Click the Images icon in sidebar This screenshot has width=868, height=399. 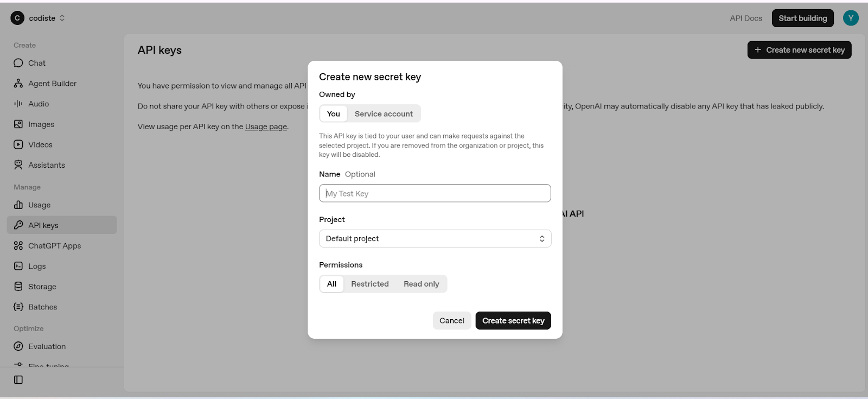(18, 124)
